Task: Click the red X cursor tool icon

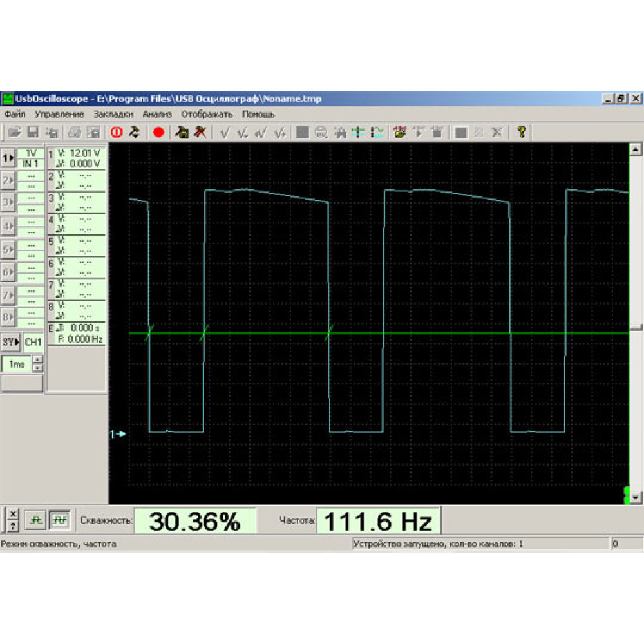Action: coord(201,132)
